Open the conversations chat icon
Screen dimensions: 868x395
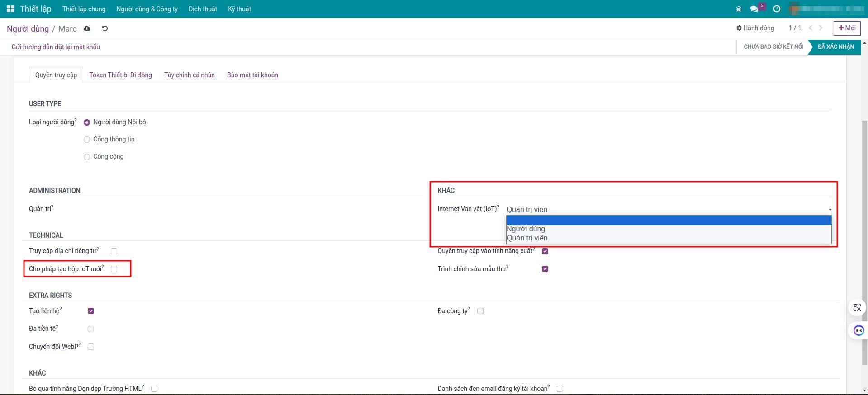coord(754,9)
